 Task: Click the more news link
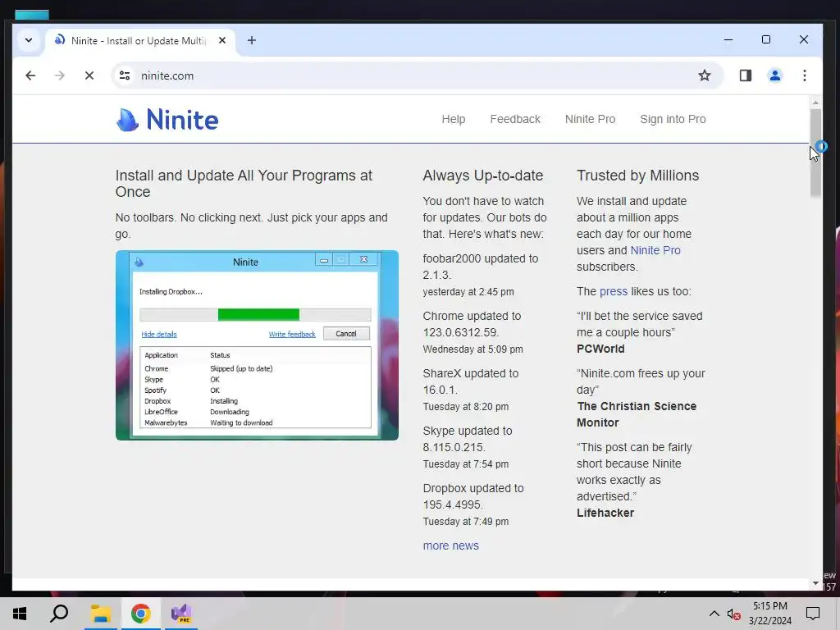click(450, 546)
